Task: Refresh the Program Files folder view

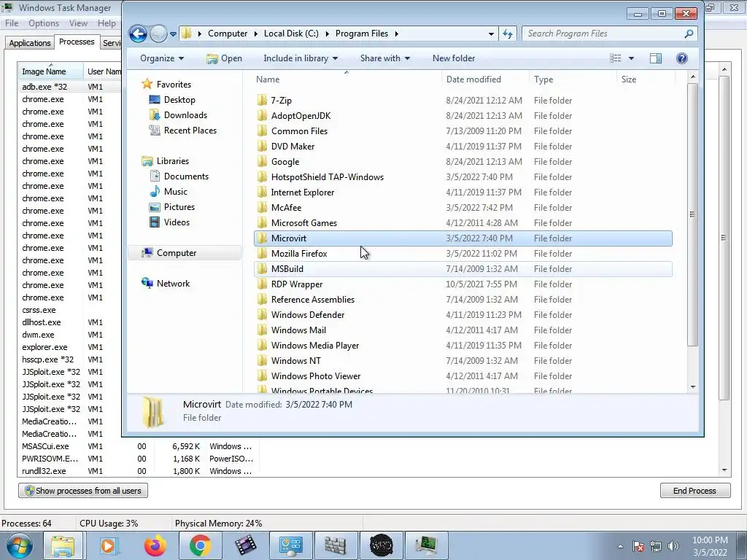Action: [508, 34]
